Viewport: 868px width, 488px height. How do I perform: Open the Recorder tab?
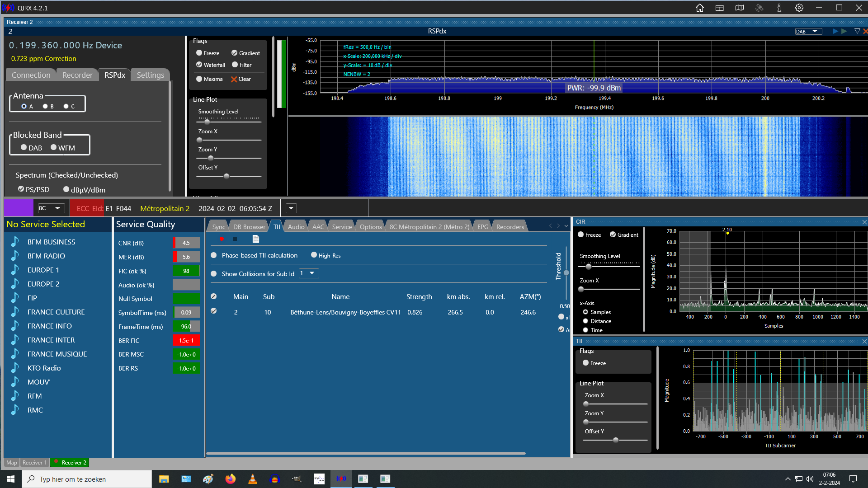(77, 75)
